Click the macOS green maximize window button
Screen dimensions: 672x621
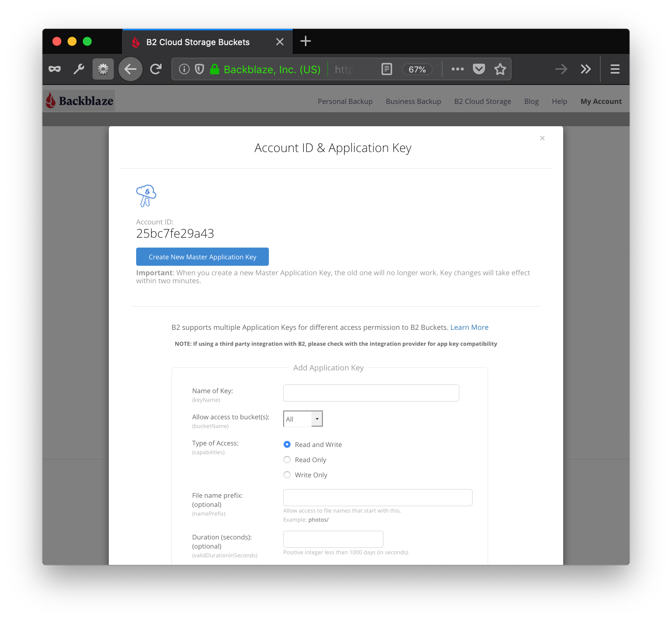coord(87,41)
